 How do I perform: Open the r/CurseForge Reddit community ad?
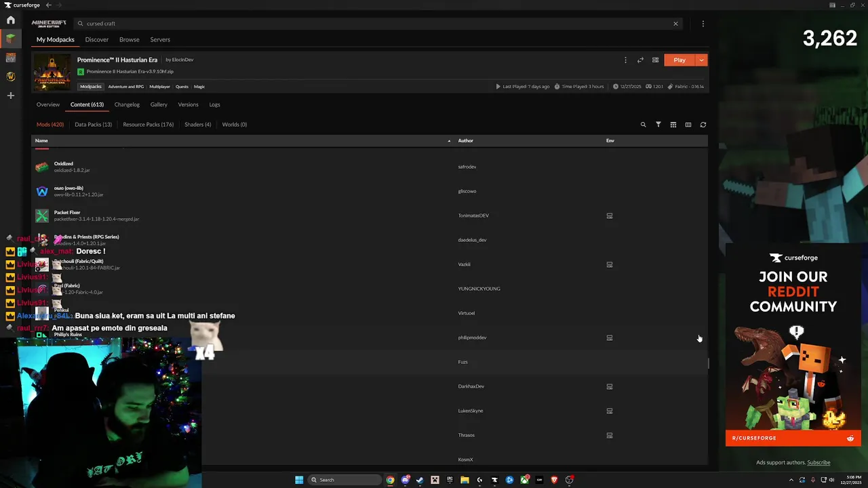point(793,345)
